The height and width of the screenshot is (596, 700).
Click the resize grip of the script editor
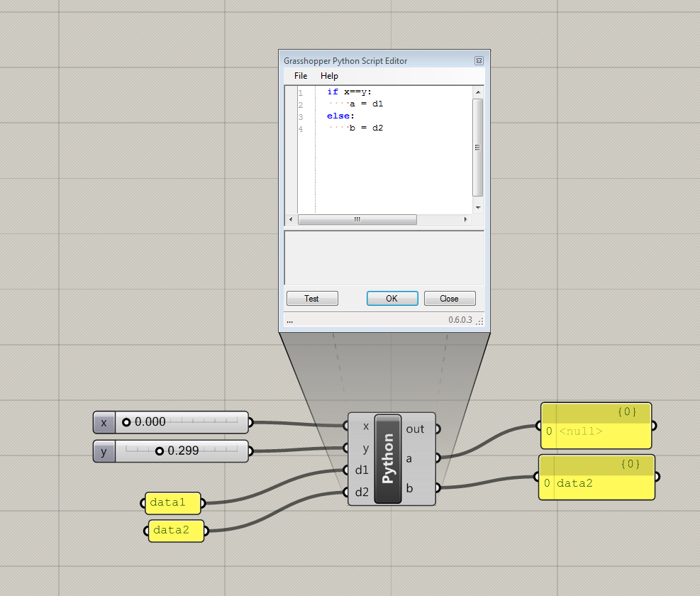click(480, 321)
